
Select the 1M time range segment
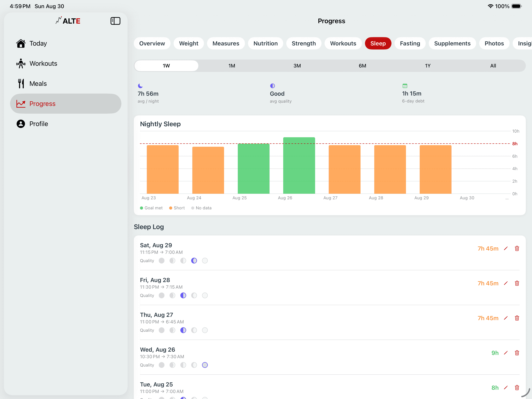232,66
